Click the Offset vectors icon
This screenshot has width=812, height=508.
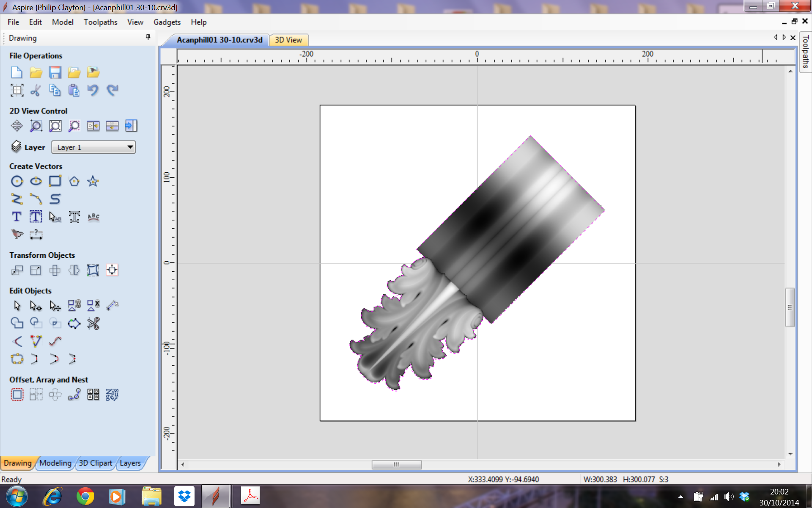[17, 395]
